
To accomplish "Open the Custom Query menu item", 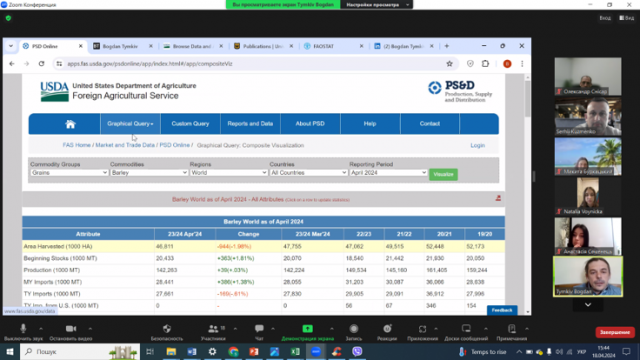I will (190, 124).
